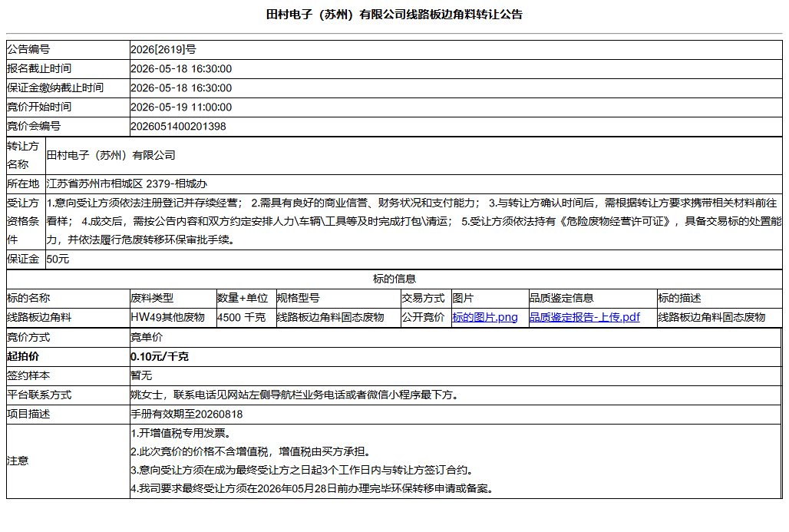Viewport: 789px width, 532px height.
Task: Click note line 1.开增值税专用发票
Action: (x=181, y=433)
